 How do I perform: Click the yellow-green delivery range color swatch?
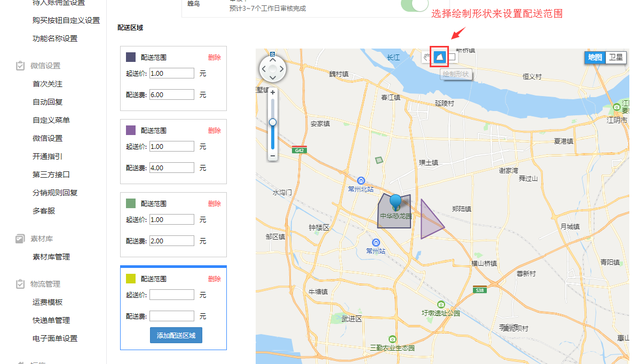[x=130, y=279]
